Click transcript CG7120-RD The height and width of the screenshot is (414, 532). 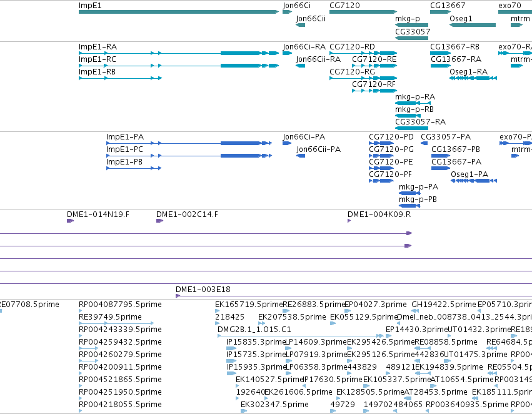[363, 53]
